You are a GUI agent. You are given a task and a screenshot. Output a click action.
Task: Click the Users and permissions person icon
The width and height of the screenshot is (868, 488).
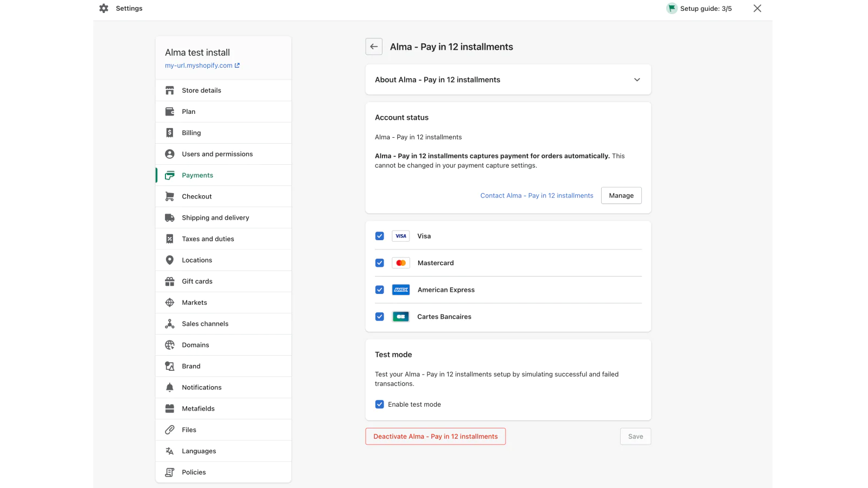coord(170,154)
